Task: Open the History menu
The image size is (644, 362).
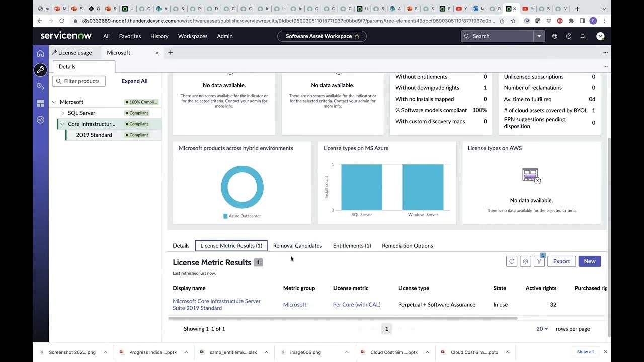Action: pos(159,36)
